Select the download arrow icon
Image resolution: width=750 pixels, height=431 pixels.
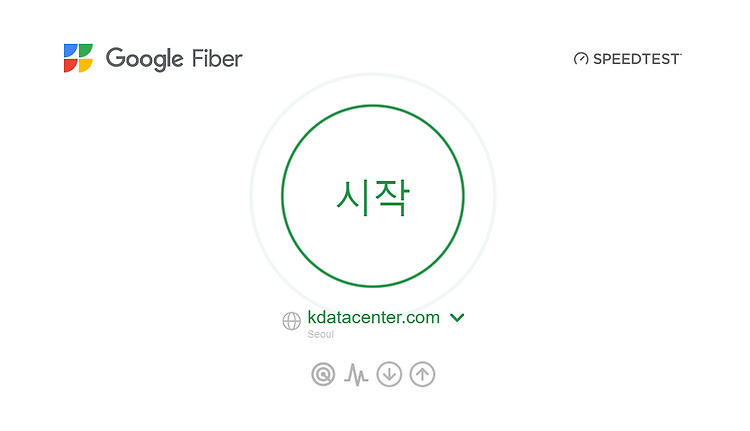tap(389, 374)
